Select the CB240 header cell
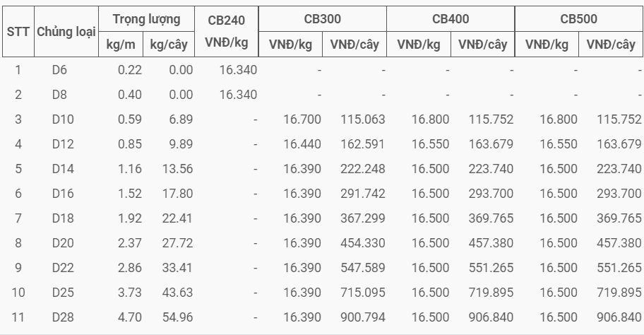Image resolution: width=644 pixels, height=335 pixels. tap(226, 32)
